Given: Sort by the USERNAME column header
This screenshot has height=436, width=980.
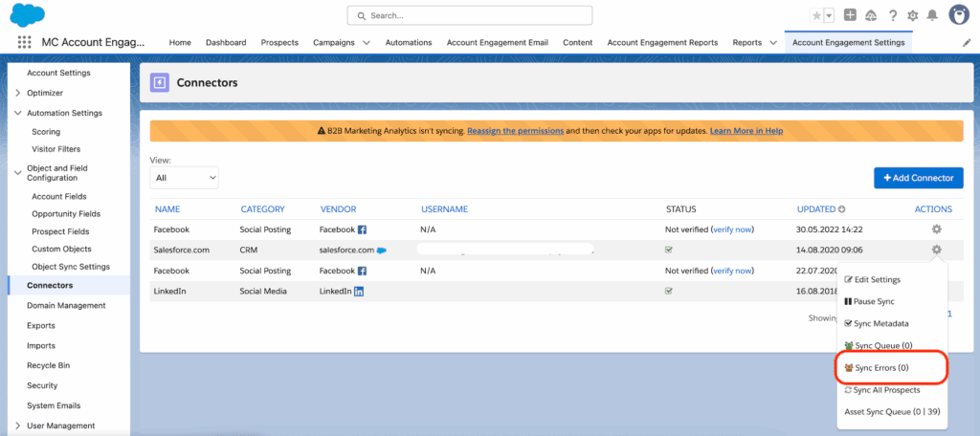Looking at the screenshot, I should pyautogui.click(x=444, y=209).
